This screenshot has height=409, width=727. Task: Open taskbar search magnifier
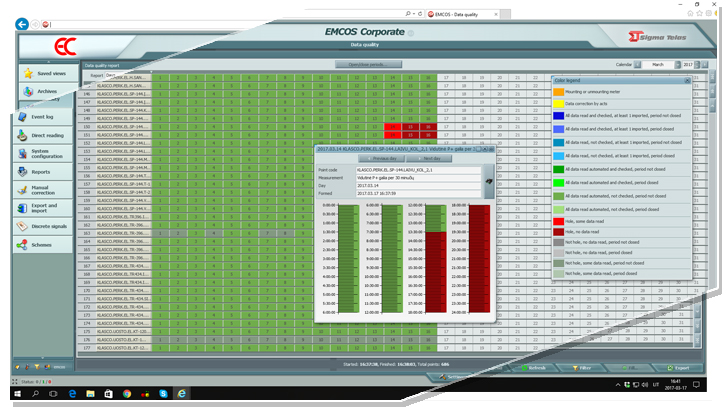pyautogui.click(x=36, y=394)
